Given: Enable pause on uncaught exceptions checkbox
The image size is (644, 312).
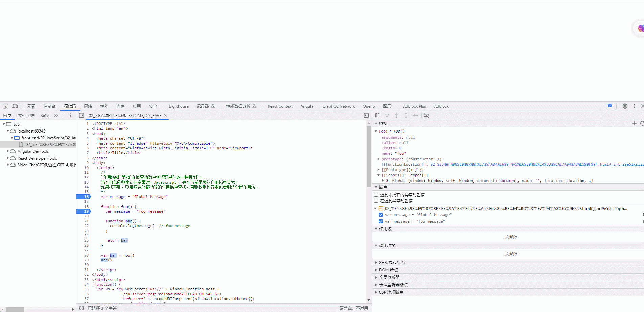Looking at the screenshot, I should (x=376, y=195).
